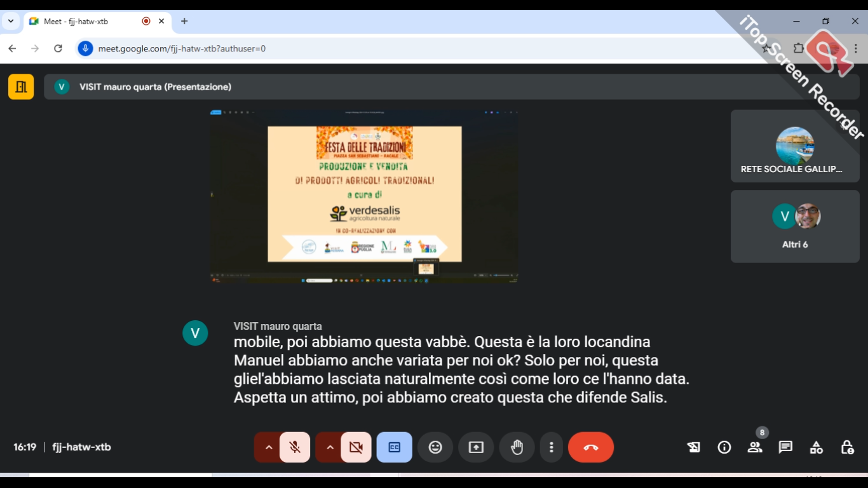This screenshot has height=488, width=868.
Task: Toggle closed captions button
Action: pyautogui.click(x=395, y=447)
